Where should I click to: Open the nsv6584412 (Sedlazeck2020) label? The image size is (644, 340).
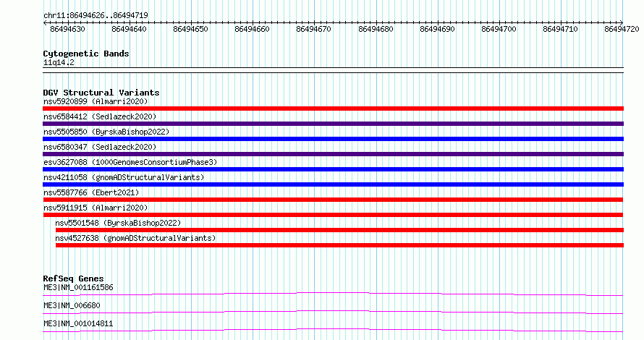(100, 116)
